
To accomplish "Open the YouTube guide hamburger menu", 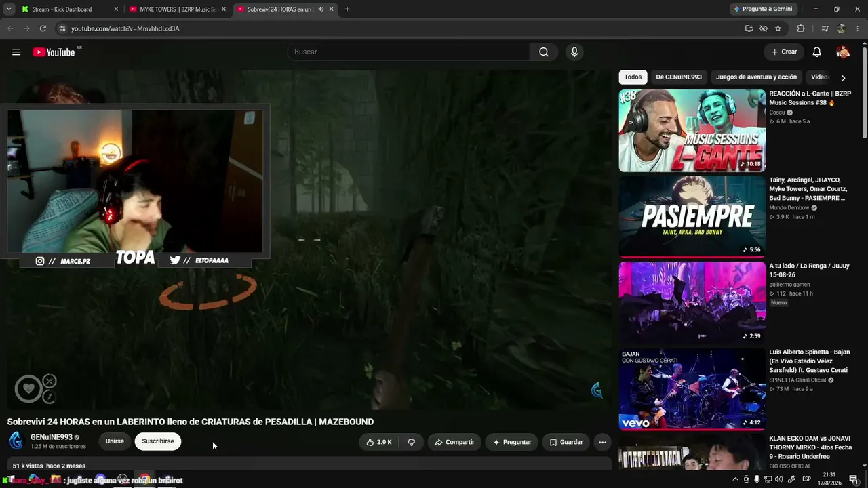I will point(16,52).
